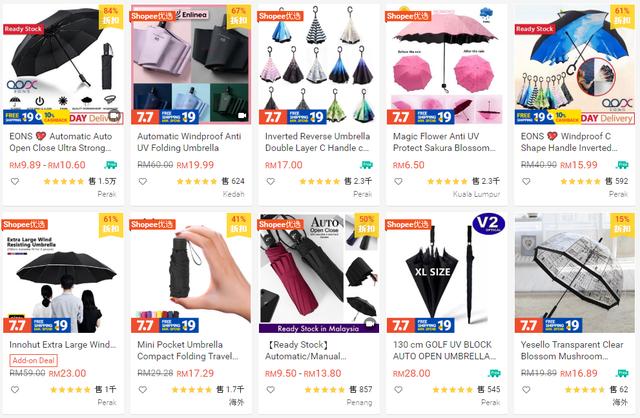
Task: Click heart icon on Mini Pocket Umbrella
Action: coord(142,390)
